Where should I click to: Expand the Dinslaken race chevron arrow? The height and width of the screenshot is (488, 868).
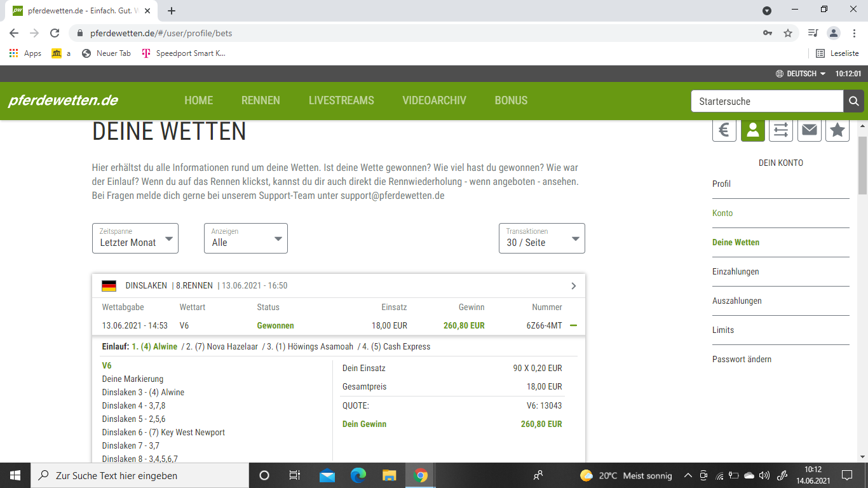573,286
